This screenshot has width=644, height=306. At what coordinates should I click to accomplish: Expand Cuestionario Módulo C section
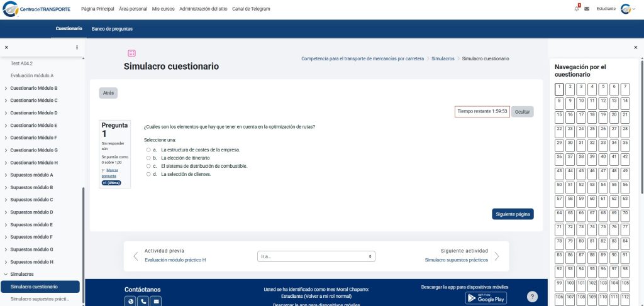(x=6, y=101)
